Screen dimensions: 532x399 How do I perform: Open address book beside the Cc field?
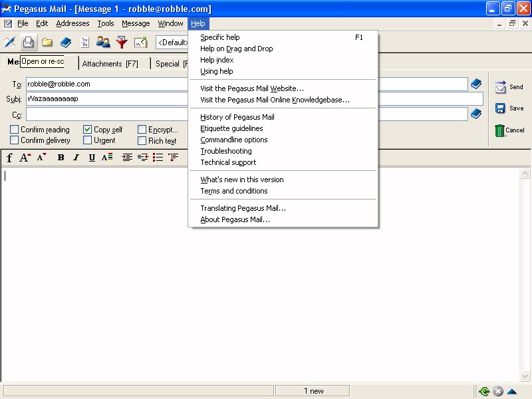tap(476, 114)
